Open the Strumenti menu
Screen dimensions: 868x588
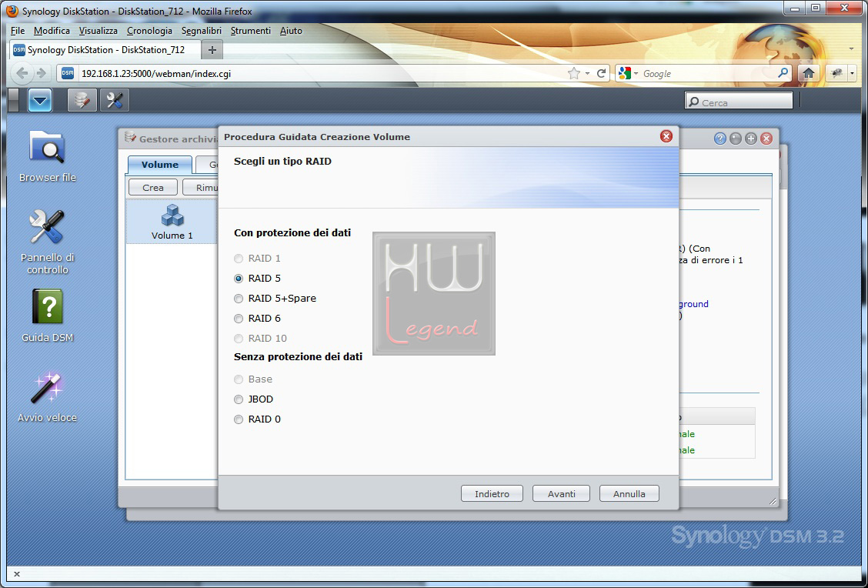click(x=250, y=31)
